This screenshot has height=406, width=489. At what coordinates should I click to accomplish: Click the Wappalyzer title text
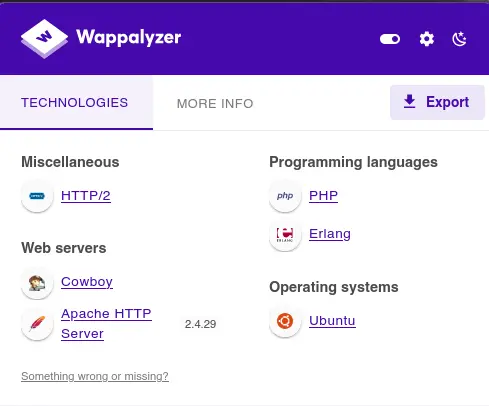coord(128,38)
